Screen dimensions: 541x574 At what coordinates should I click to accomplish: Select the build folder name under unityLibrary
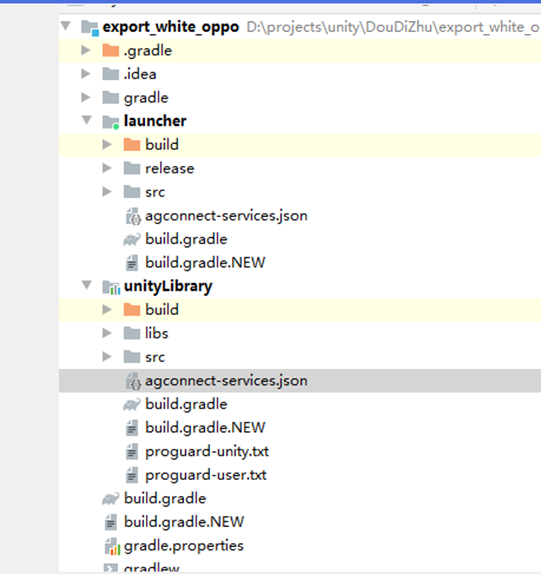coord(162,310)
